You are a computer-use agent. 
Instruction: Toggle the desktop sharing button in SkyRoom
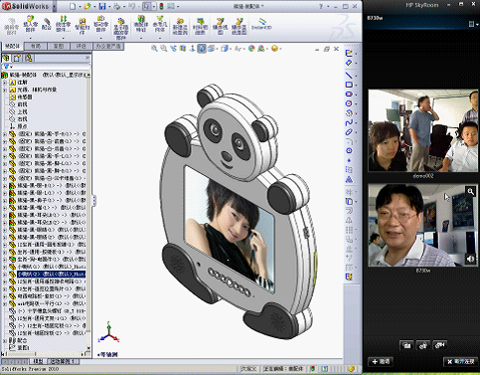click(x=406, y=345)
